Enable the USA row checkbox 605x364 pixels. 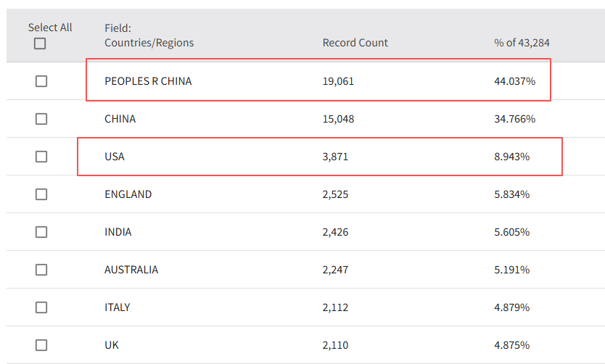pos(41,157)
